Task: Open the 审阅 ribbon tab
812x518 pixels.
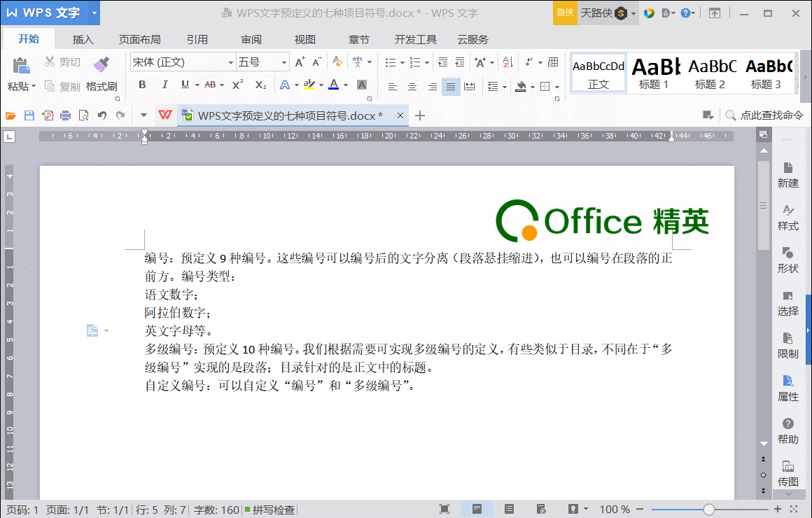Action: [x=251, y=39]
